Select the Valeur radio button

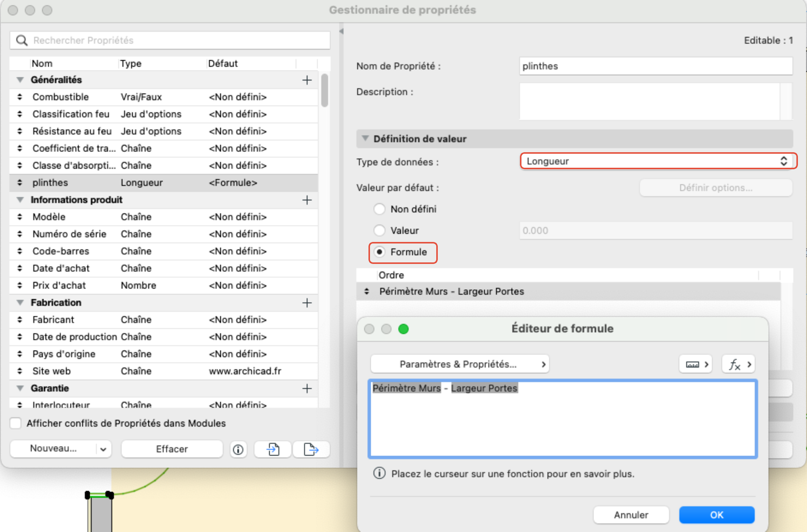379,230
